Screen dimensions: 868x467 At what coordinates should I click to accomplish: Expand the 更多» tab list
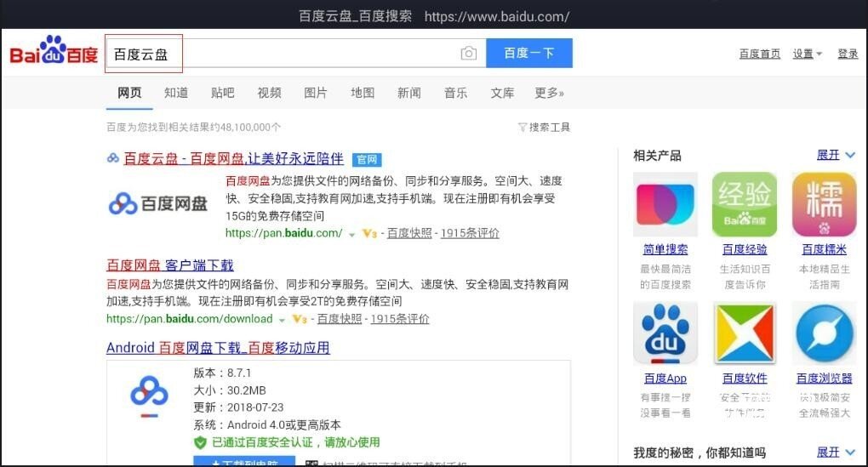[x=549, y=93]
